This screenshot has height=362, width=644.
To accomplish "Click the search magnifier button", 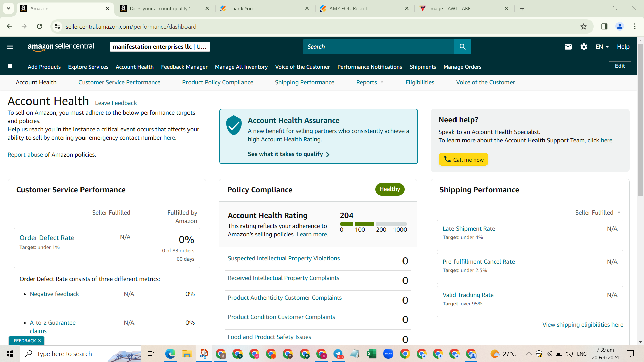I will (462, 47).
